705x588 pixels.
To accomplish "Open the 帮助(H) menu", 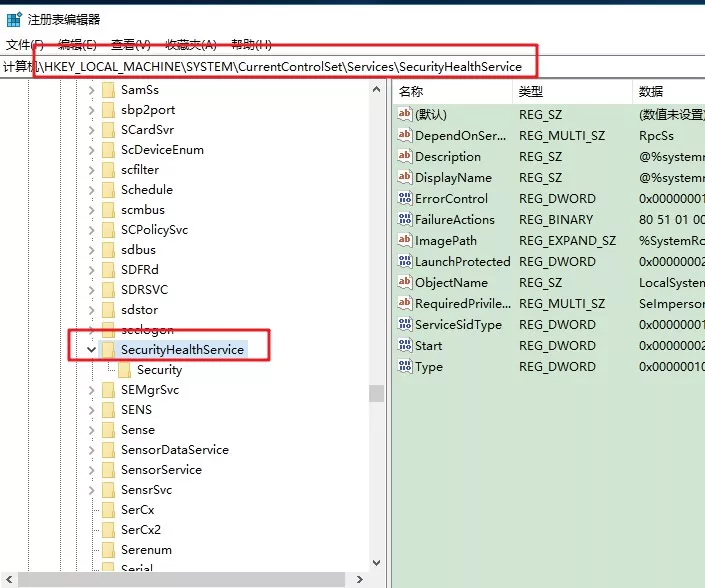I will click(251, 45).
